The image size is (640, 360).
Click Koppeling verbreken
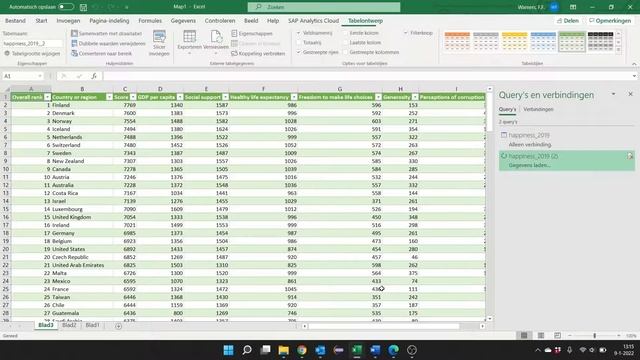tap(258, 53)
